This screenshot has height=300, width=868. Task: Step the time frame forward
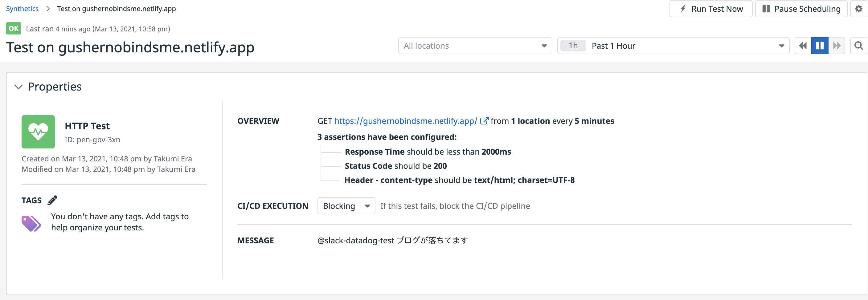pyautogui.click(x=836, y=46)
